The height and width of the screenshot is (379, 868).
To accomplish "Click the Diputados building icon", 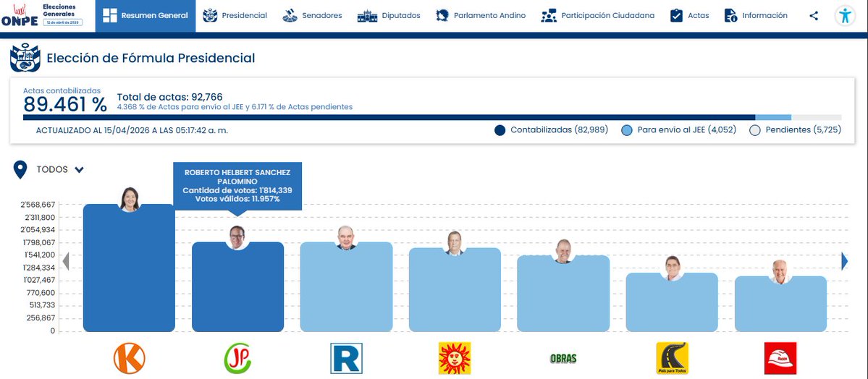I will 367,16.
